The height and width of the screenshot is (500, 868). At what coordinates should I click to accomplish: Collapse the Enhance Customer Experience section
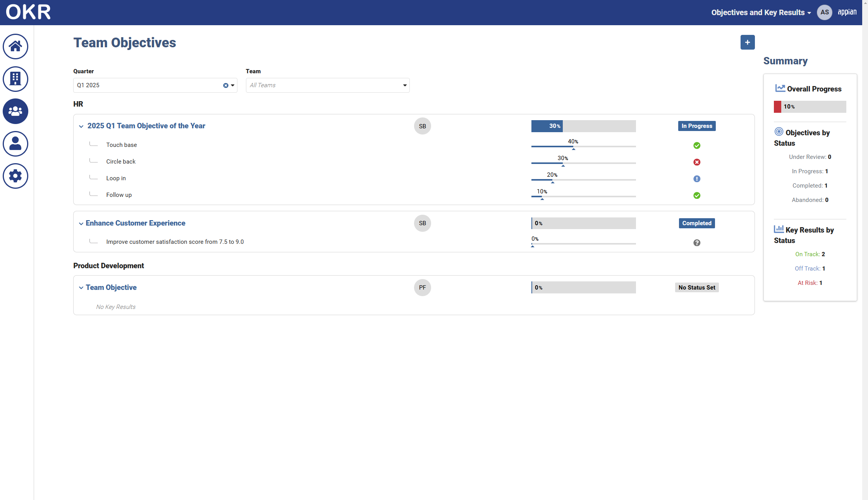(x=81, y=224)
